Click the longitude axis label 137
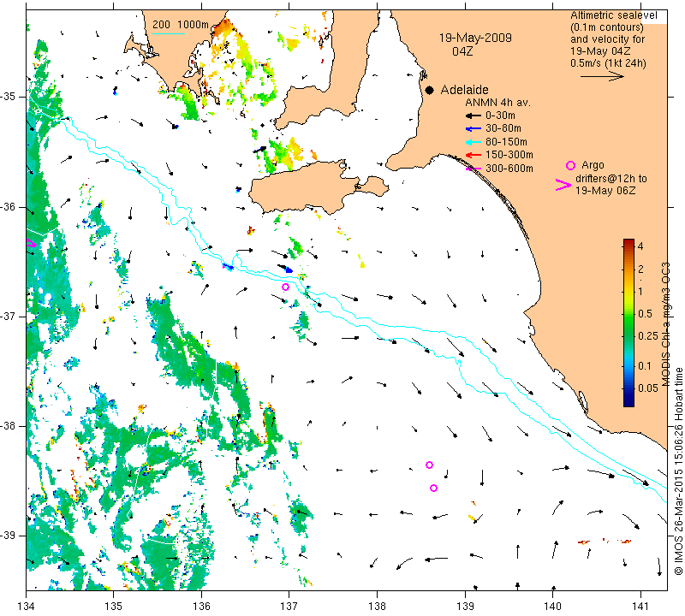 tap(289, 607)
